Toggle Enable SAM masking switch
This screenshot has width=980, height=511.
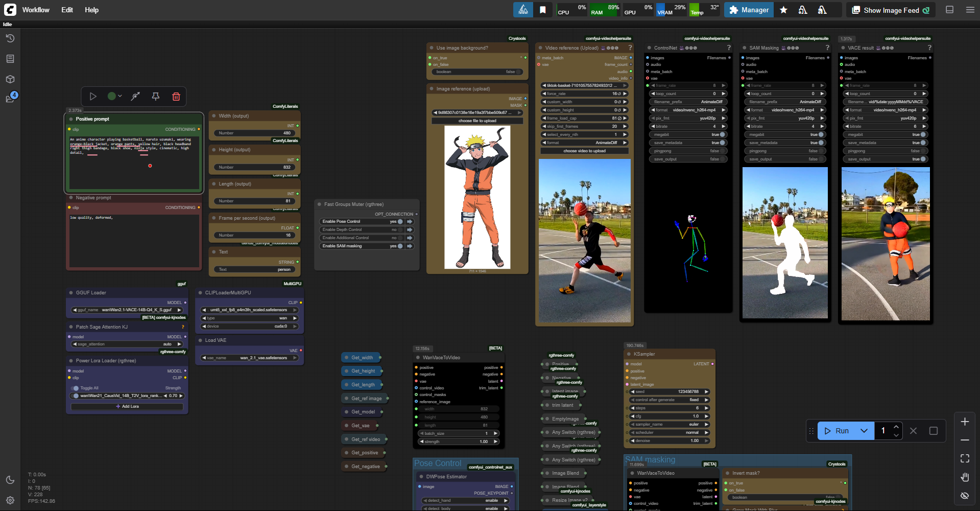pos(400,246)
